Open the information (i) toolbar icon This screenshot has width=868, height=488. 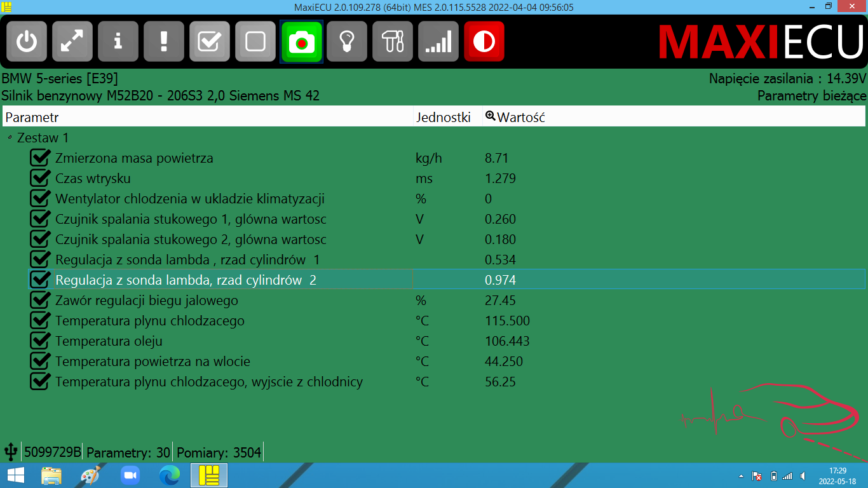point(118,42)
